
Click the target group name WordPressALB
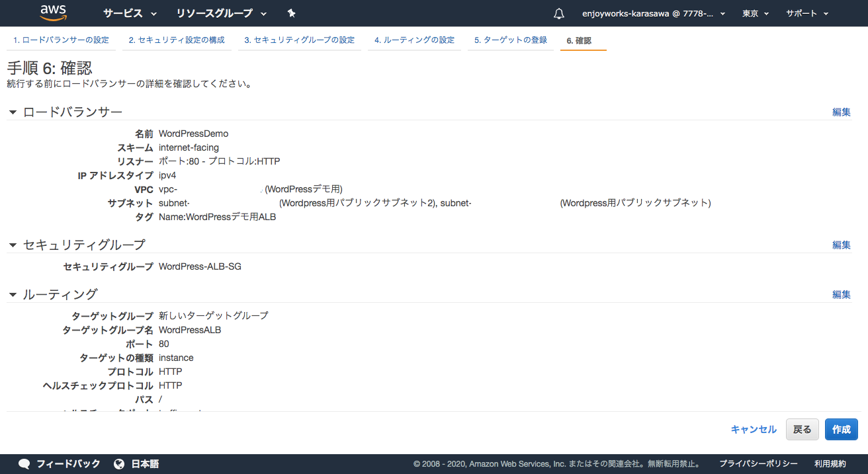coord(190,330)
